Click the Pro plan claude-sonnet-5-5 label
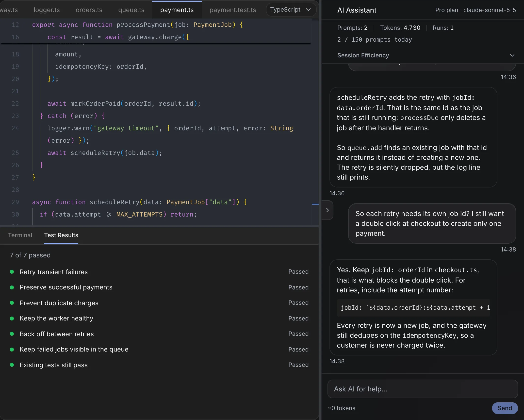This screenshot has width=524, height=420. 475,10
